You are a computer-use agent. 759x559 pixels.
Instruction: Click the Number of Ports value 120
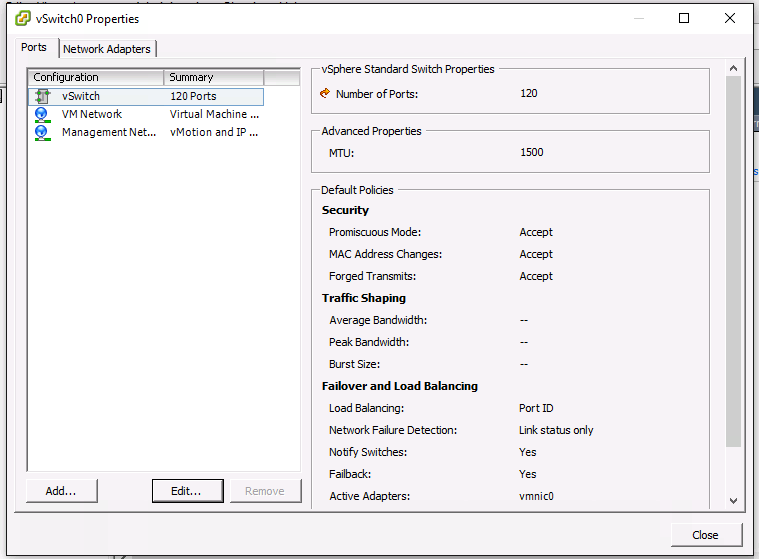click(x=529, y=93)
